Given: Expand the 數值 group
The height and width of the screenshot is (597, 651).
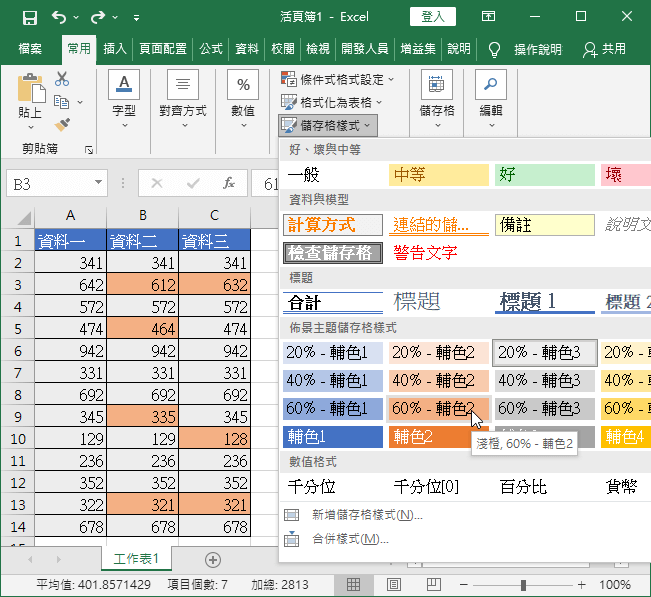Looking at the screenshot, I should [x=243, y=99].
